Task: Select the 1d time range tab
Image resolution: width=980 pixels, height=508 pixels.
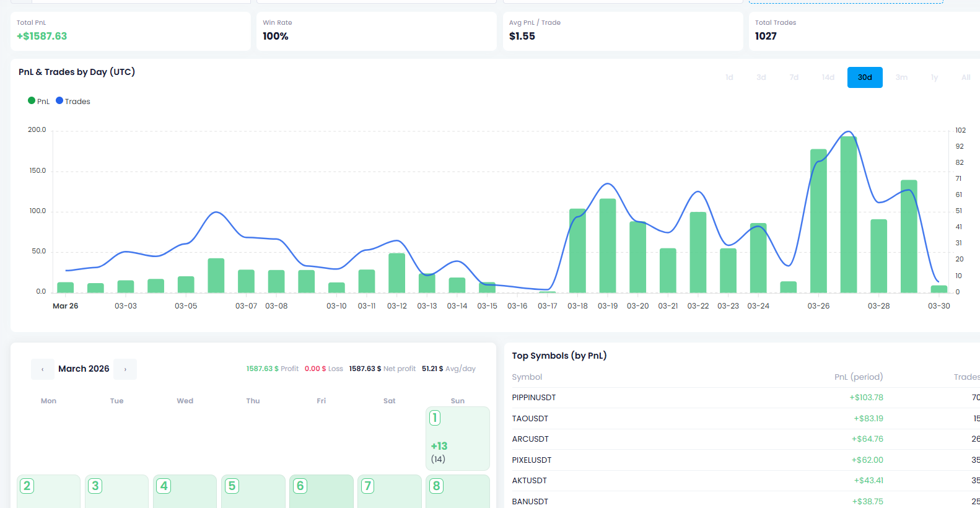Action: click(x=729, y=77)
